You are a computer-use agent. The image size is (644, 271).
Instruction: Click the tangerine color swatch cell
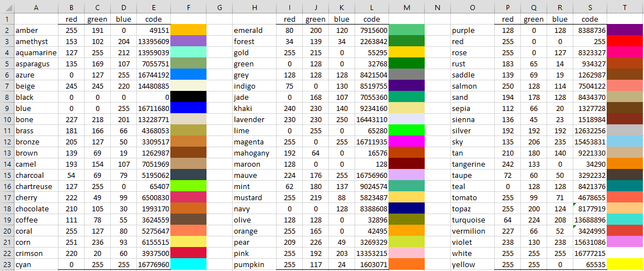pos(625,164)
